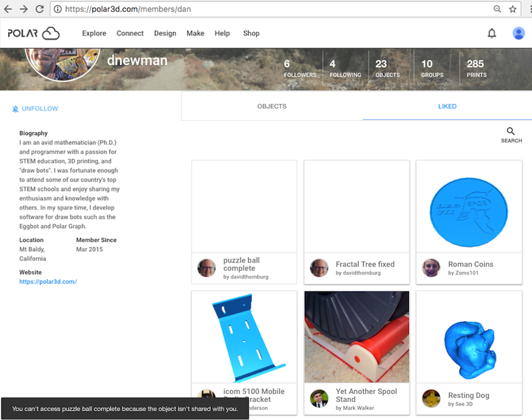The width and height of the screenshot is (532, 420).
Task: Click the Biography heading
Action: (x=33, y=133)
